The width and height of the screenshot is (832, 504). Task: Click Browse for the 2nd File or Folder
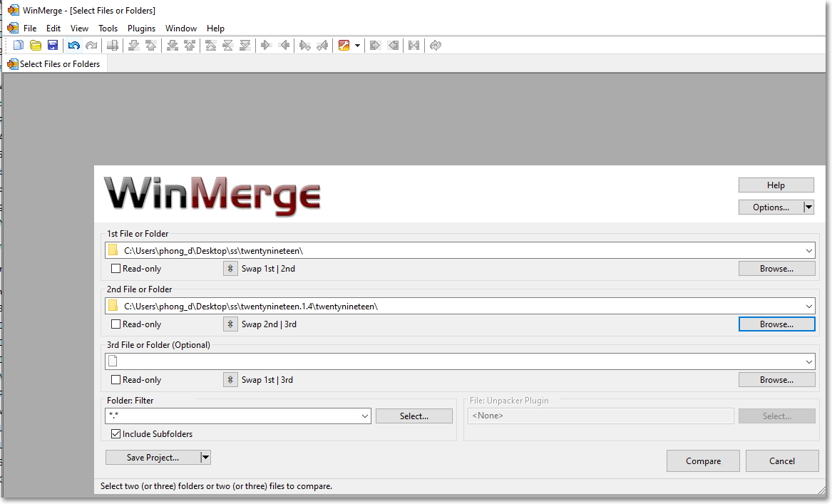pyautogui.click(x=777, y=324)
